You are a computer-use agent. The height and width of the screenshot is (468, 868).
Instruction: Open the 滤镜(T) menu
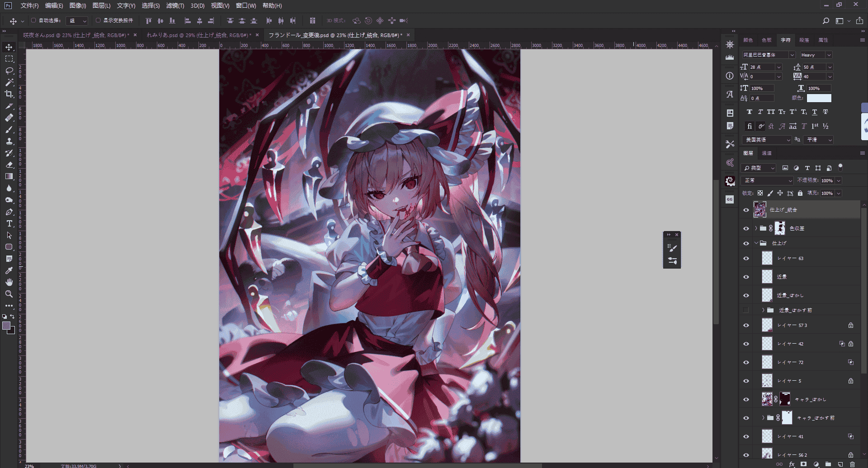point(175,5)
